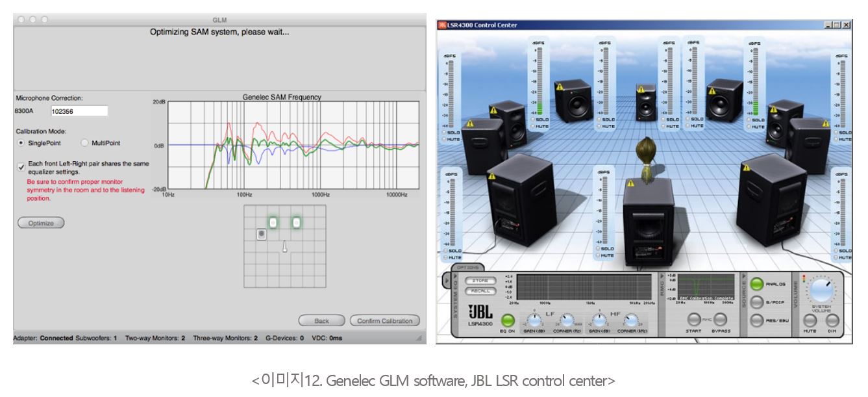Click the System EQ response graph
This screenshot has width=868, height=397.
[x=584, y=287]
